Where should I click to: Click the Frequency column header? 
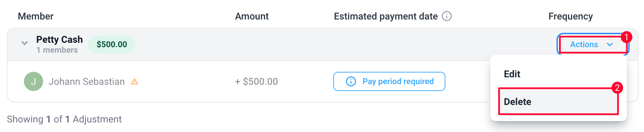(x=571, y=16)
